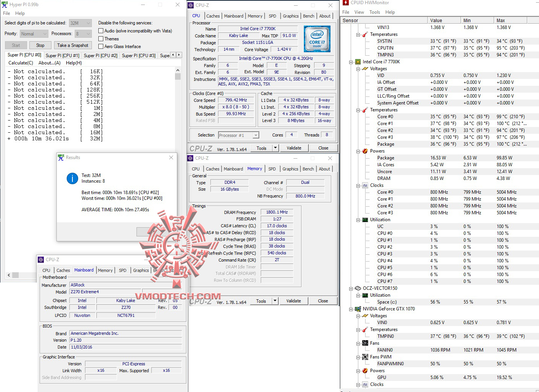Click the tab scroll right arrow in Hyper PI
The image size is (539, 392).
click(x=179, y=55)
